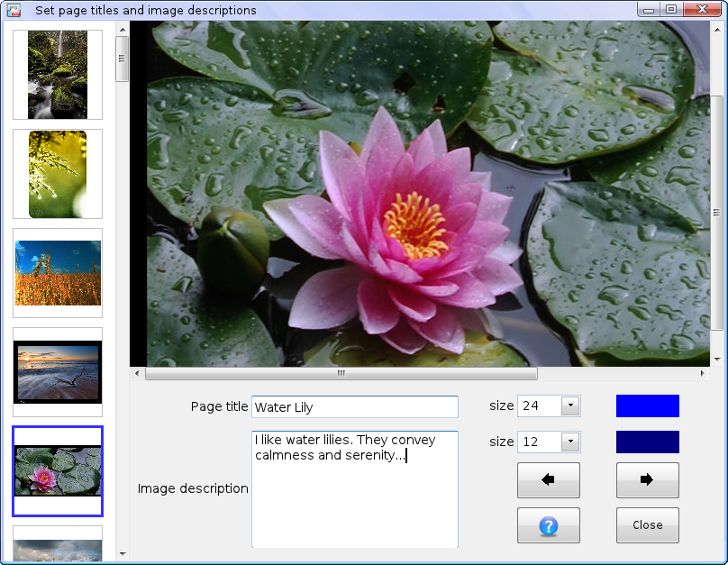Select the water lily thumbnail
The image size is (728, 565).
click(58, 471)
